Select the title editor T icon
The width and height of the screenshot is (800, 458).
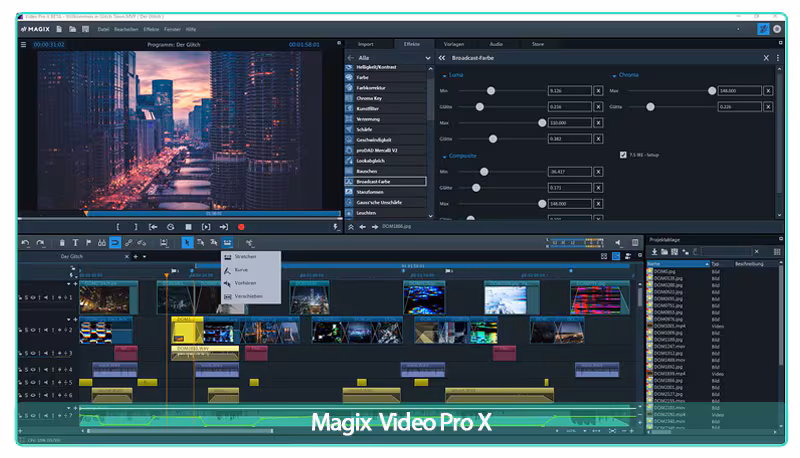[75, 243]
